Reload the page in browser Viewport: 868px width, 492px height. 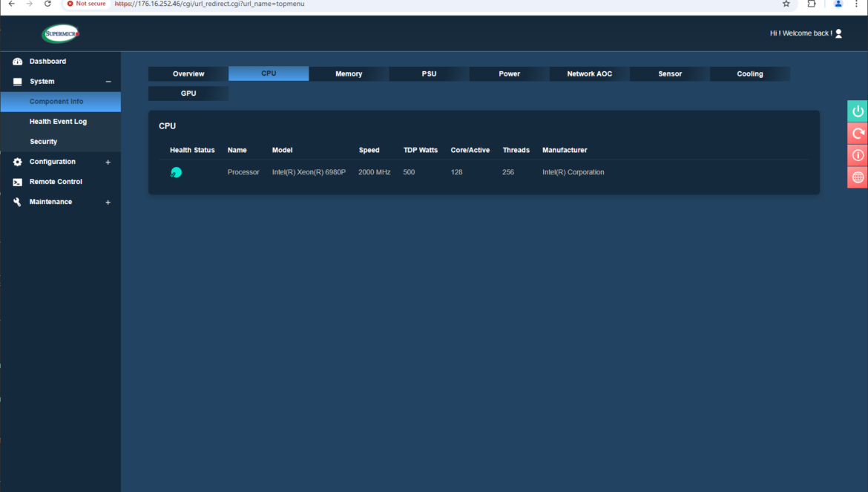tap(47, 4)
